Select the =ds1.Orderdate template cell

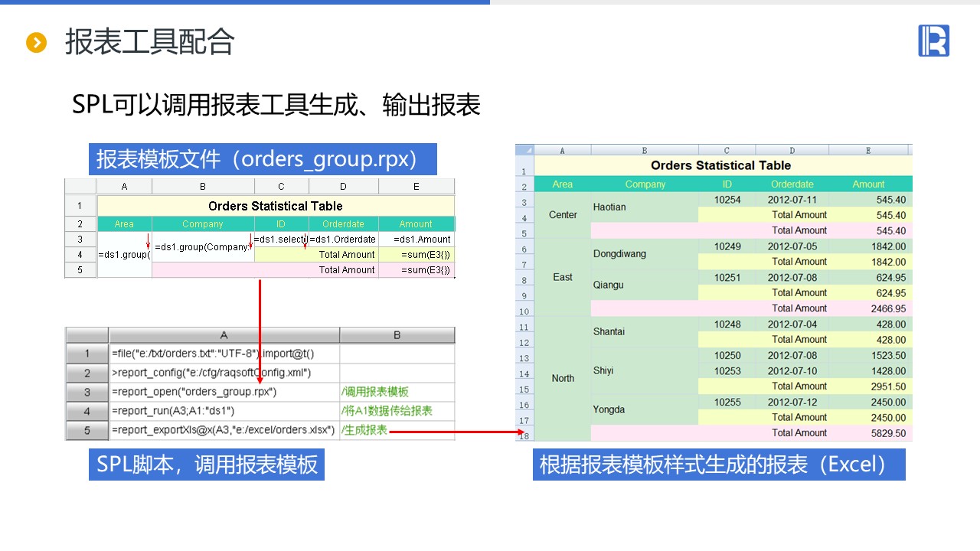[343, 240]
